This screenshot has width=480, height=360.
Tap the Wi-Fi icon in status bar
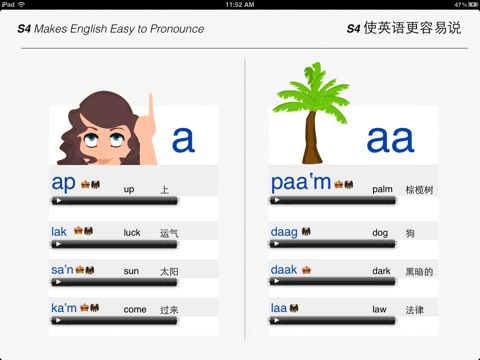pos(22,4)
